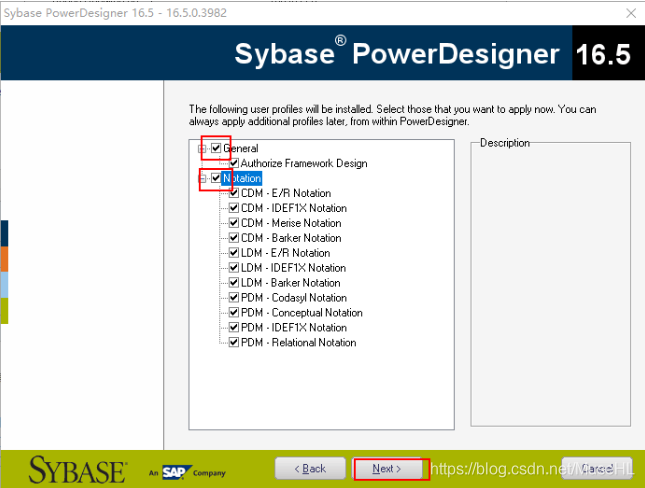Viewport: 645px width, 488px height.
Task: Select CDM - E/R Notation row text
Action: (286, 193)
